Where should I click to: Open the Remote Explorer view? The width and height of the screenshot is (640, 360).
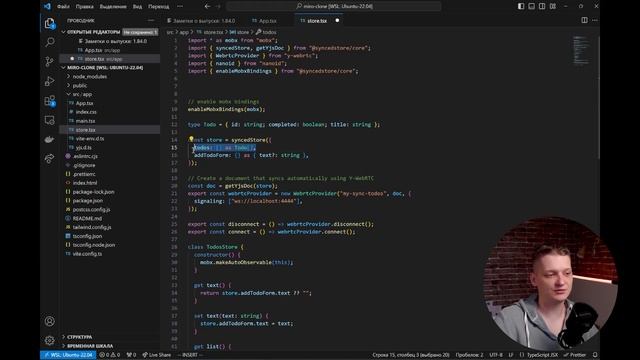[49, 120]
